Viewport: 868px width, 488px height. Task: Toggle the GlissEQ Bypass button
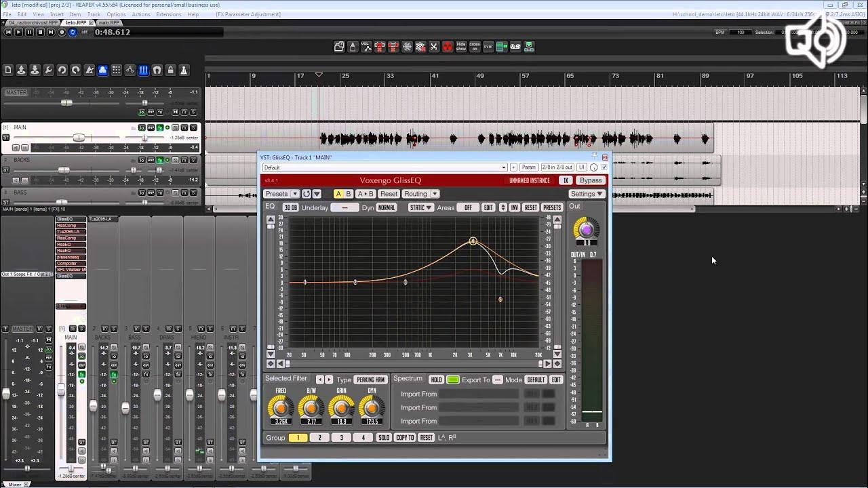(591, 180)
